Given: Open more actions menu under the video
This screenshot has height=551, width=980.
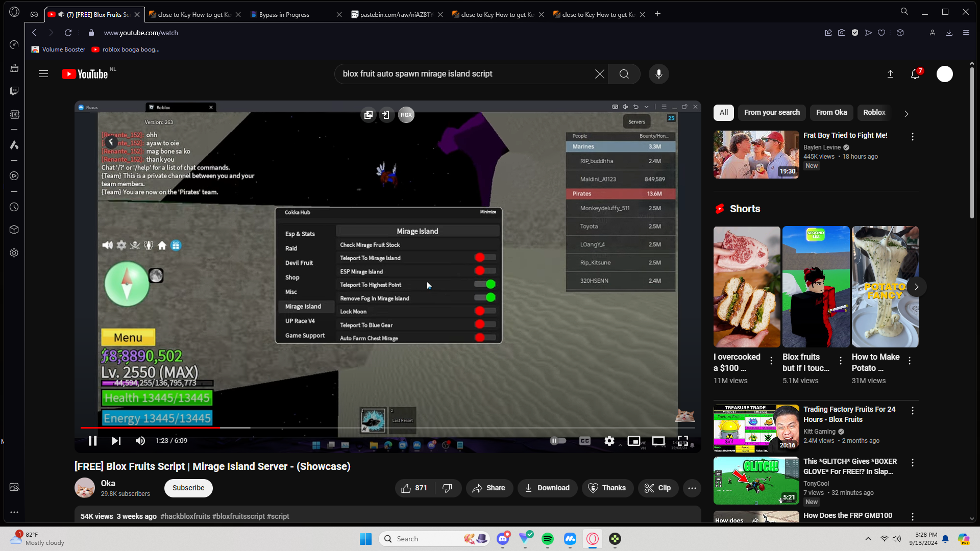Looking at the screenshot, I should pos(692,488).
